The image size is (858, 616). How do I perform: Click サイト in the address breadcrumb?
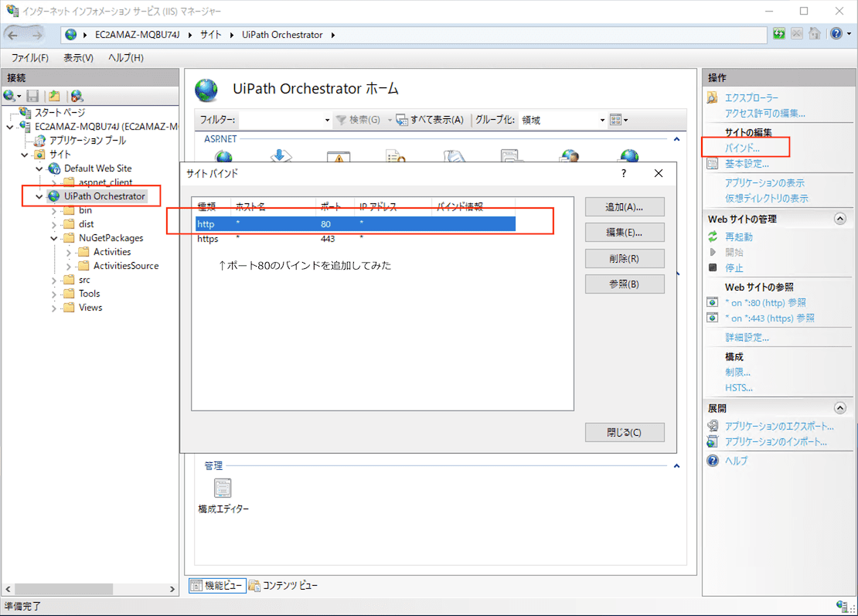click(210, 35)
